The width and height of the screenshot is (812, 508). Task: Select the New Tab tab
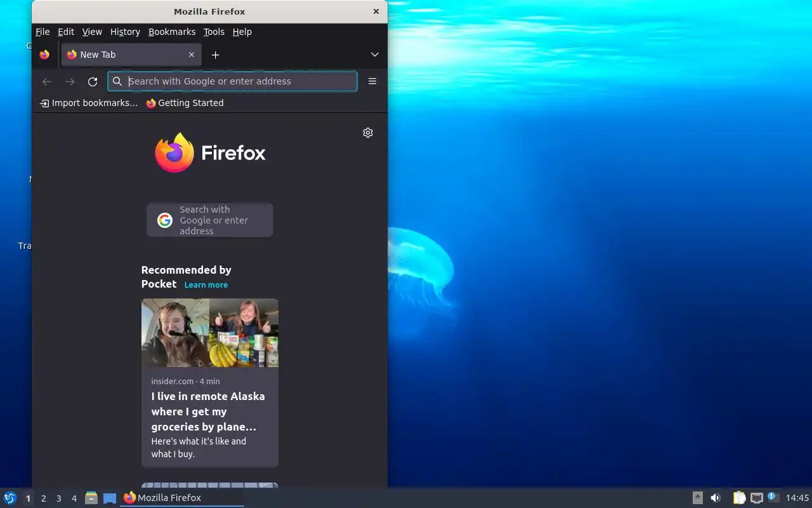(131, 55)
